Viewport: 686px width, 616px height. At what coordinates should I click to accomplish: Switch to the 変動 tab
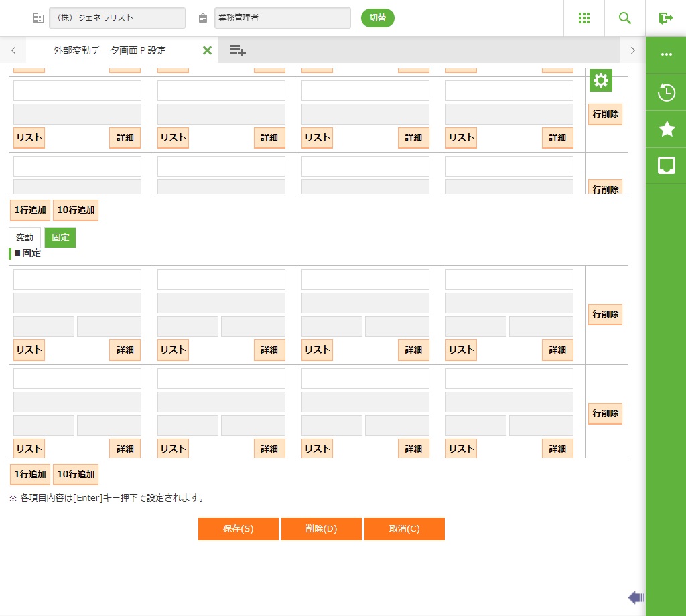click(x=25, y=238)
